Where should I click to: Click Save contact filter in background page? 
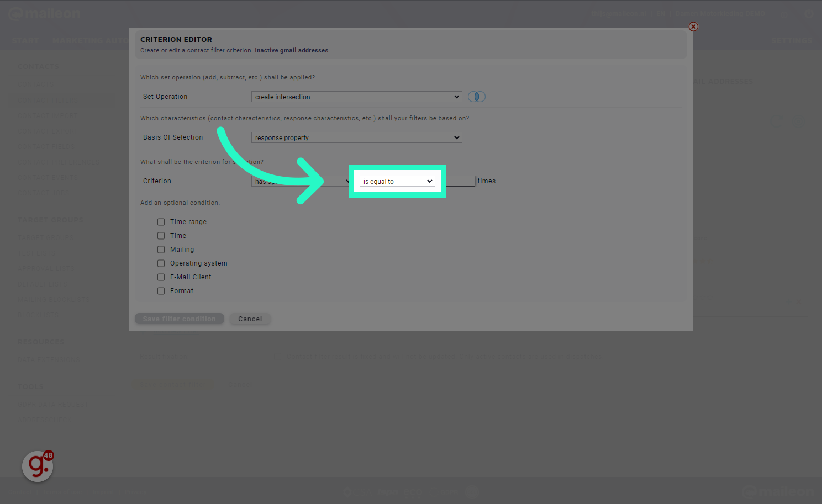click(174, 384)
